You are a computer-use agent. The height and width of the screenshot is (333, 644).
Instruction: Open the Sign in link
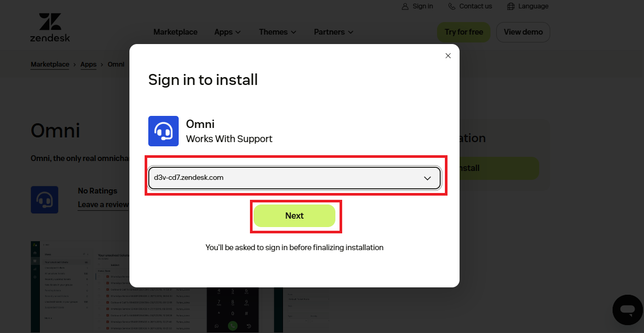coord(423,6)
